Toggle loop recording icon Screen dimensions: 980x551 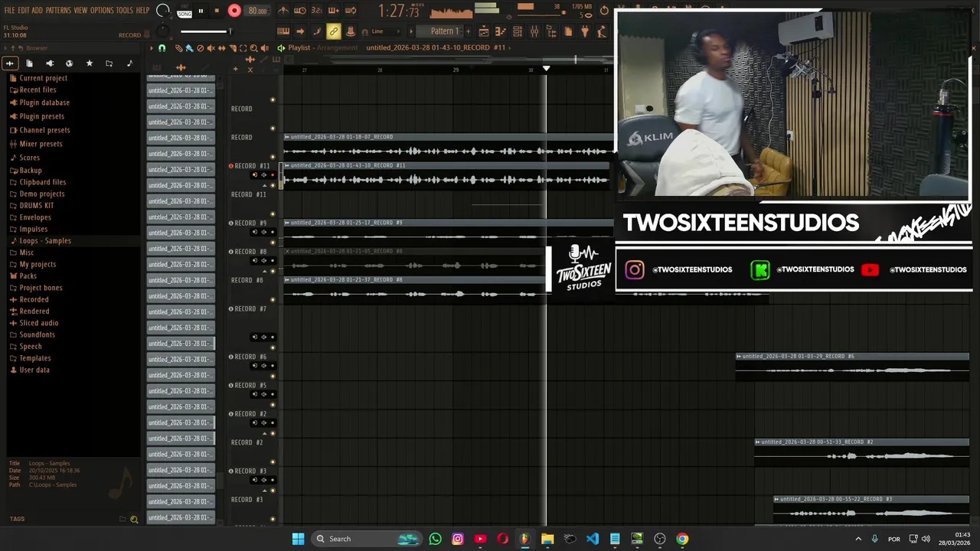(x=351, y=11)
